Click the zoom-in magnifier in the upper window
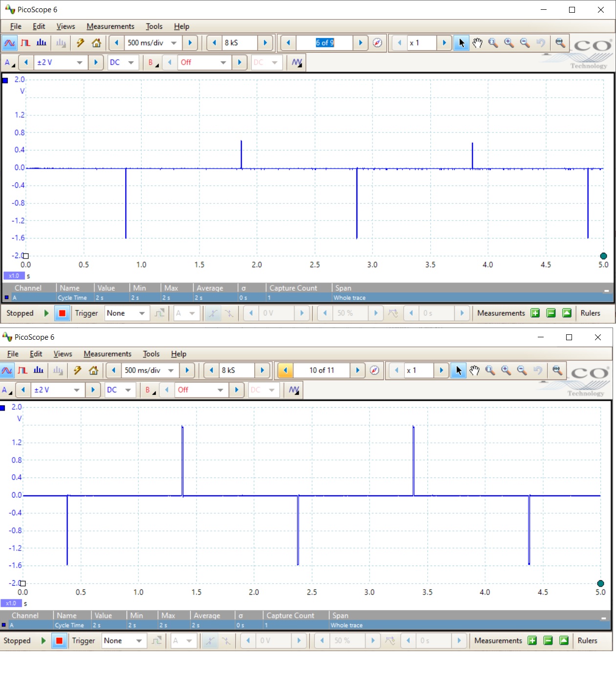The image size is (616, 700). click(509, 43)
